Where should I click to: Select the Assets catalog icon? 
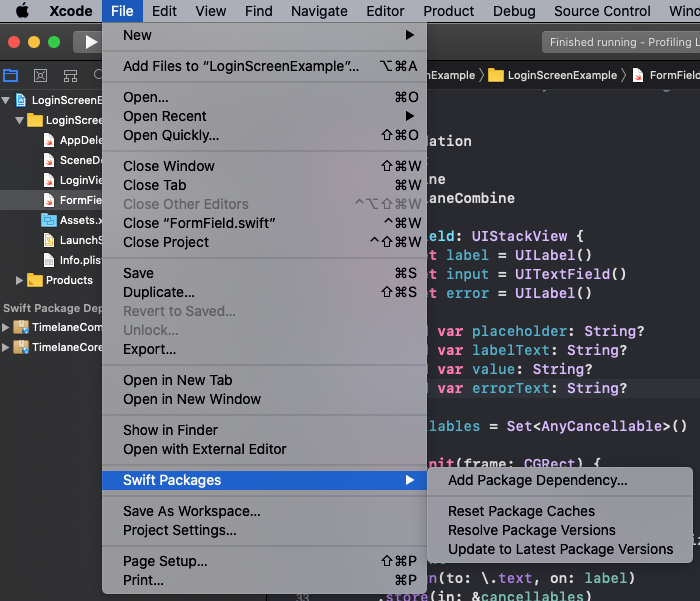(x=49, y=220)
